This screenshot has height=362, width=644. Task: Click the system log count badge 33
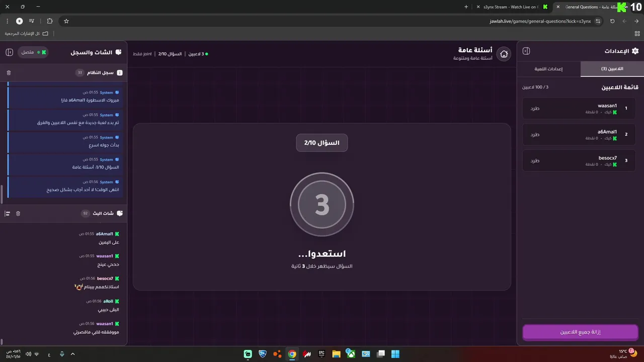coord(79,73)
